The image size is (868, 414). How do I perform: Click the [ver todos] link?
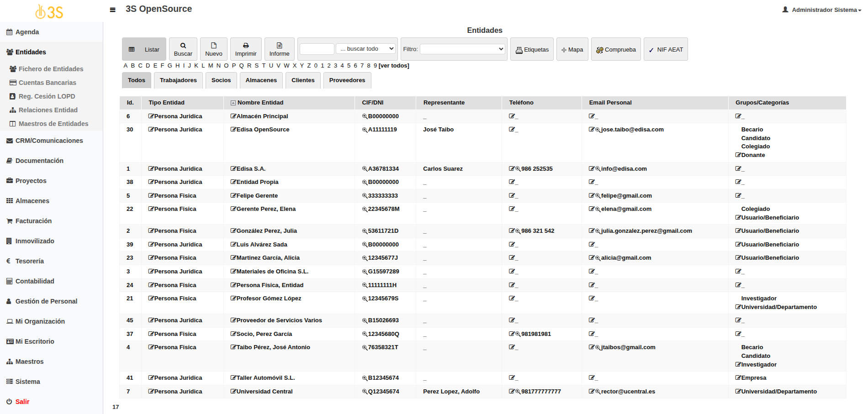click(x=394, y=66)
